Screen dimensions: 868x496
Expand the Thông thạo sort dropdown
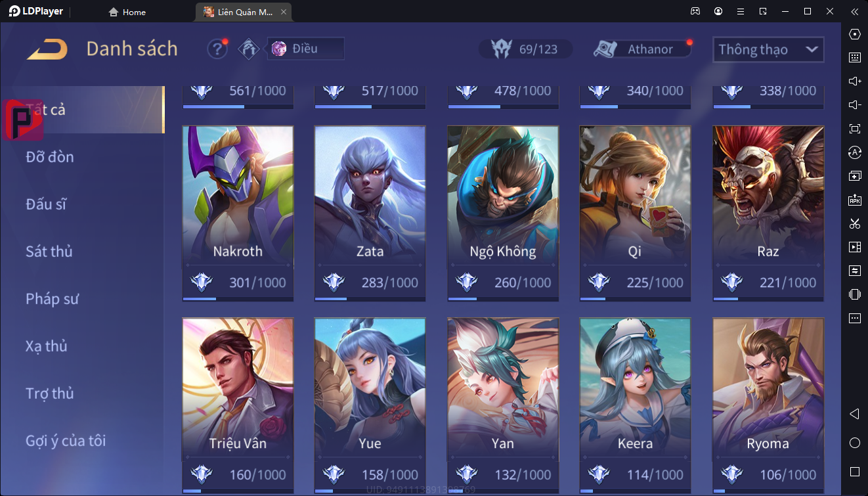pyautogui.click(x=768, y=49)
